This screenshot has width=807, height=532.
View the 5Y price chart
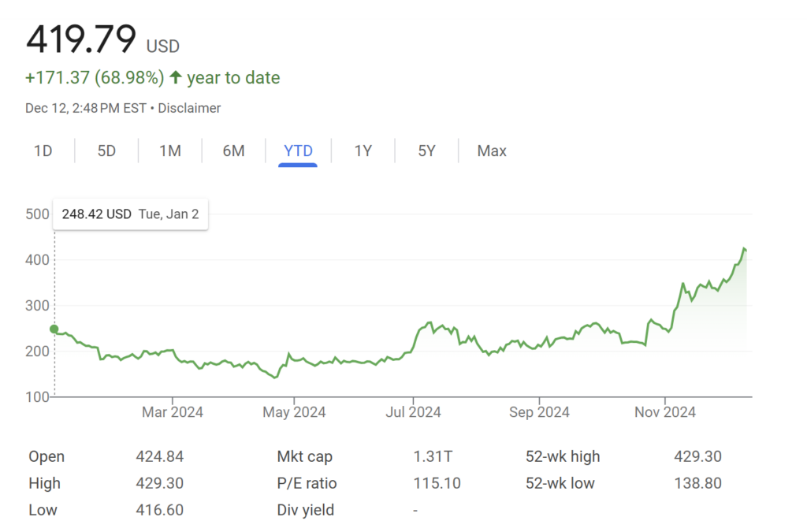(x=426, y=151)
